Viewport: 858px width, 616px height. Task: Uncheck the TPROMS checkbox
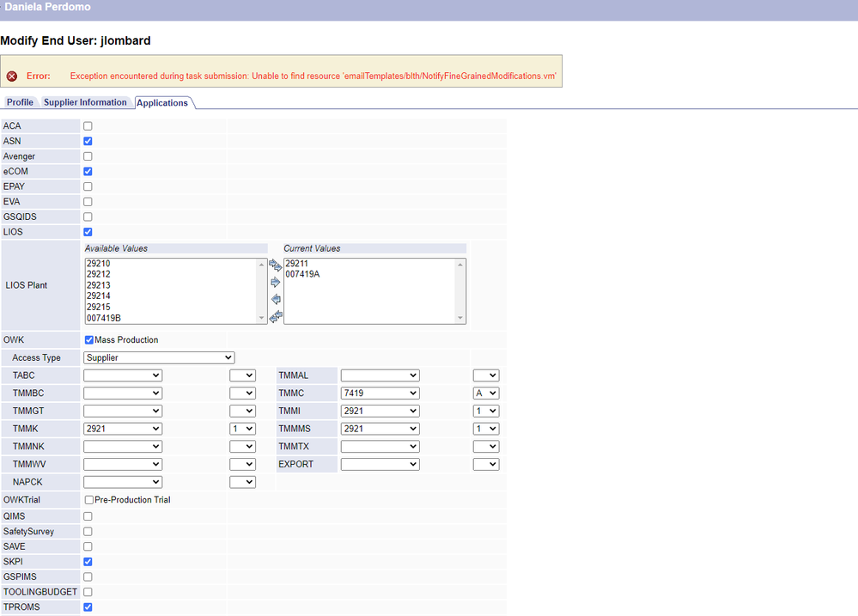pos(88,607)
